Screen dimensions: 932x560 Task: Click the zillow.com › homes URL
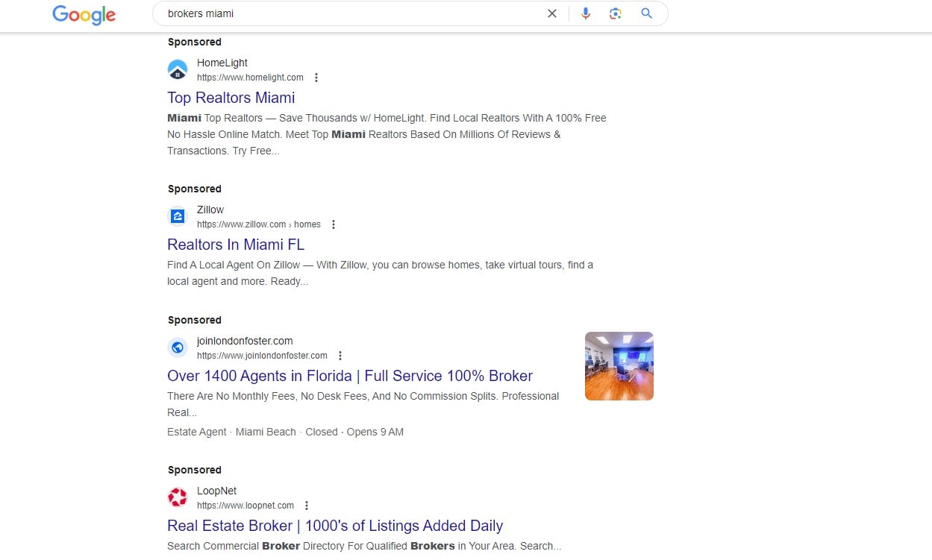tap(259, 224)
